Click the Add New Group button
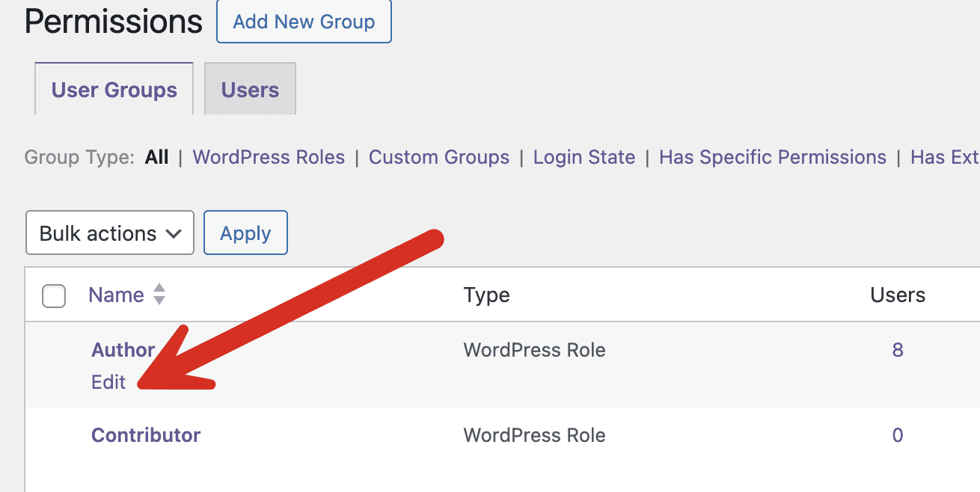Viewport: 980px width, 492px height. [x=304, y=22]
